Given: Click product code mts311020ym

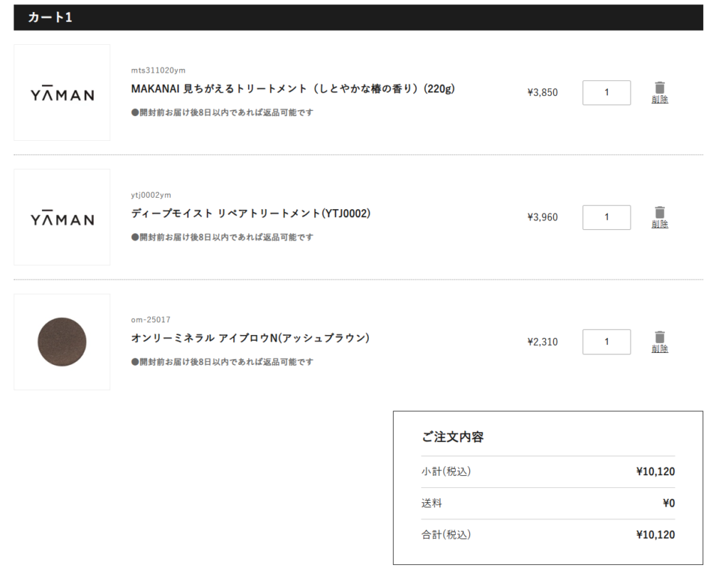Looking at the screenshot, I should point(158,70).
